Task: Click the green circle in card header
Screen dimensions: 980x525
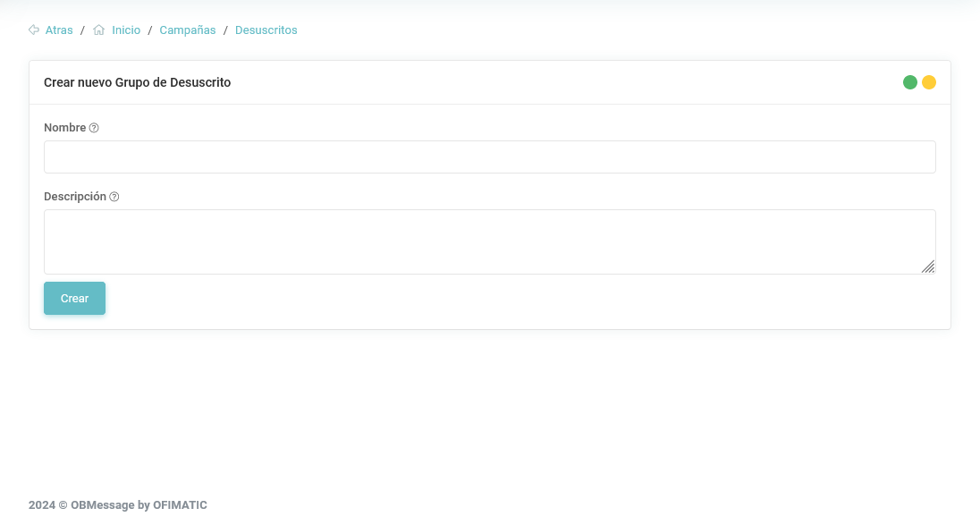Action: 910,82
